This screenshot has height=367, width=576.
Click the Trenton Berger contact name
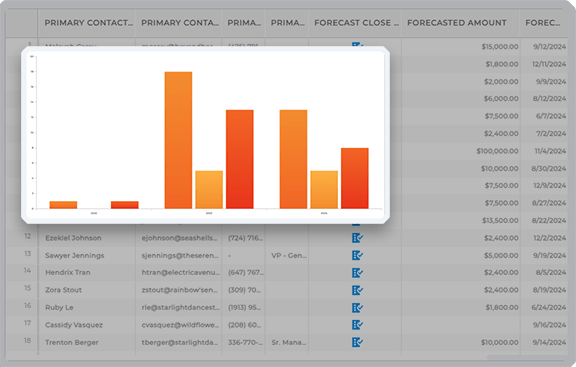click(72, 342)
